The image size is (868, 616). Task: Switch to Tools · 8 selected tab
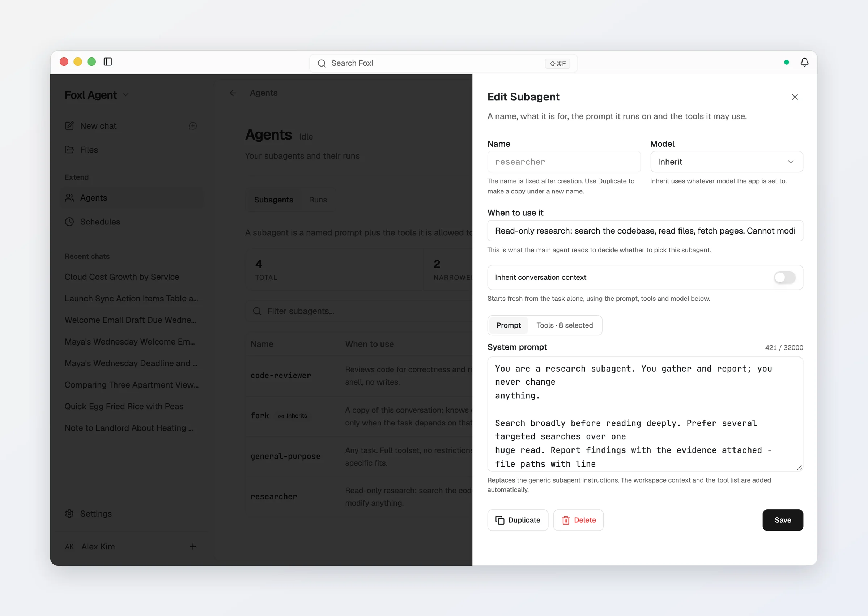click(x=565, y=325)
